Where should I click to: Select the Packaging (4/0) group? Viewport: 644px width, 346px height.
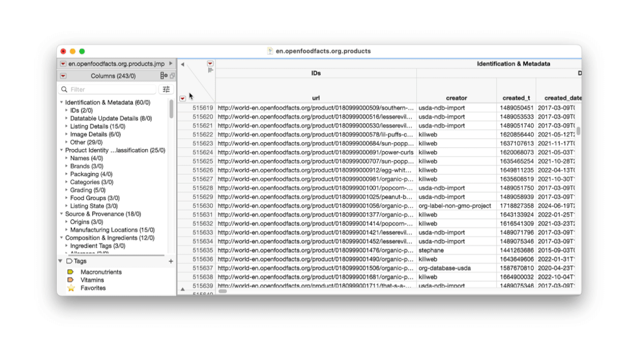click(x=91, y=174)
